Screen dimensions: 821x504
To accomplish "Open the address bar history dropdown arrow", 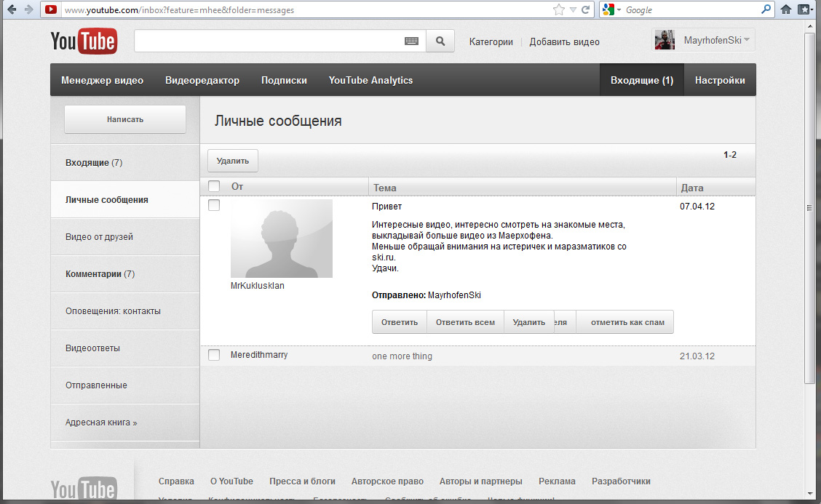I will pos(574,10).
